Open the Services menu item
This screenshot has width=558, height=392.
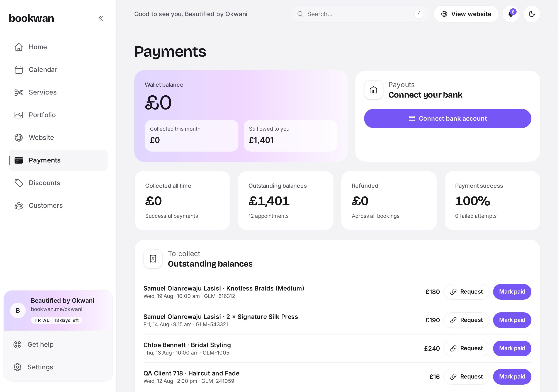coord(58,92)
